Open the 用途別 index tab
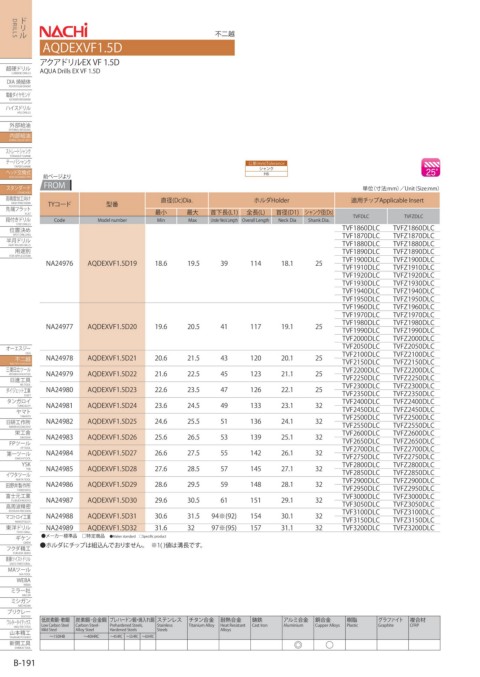Viewport: 480px width, 677px height. (x=16, y=252)
